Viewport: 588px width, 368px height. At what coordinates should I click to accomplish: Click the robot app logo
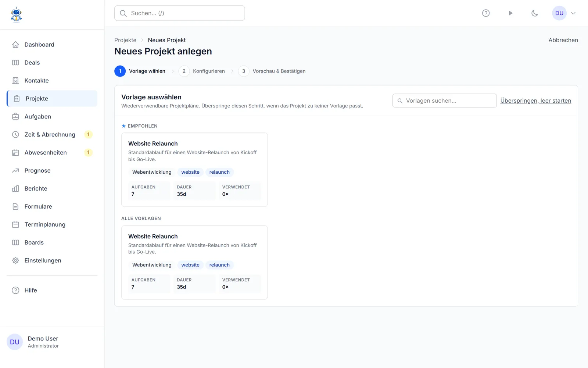[x=16, y=15]
